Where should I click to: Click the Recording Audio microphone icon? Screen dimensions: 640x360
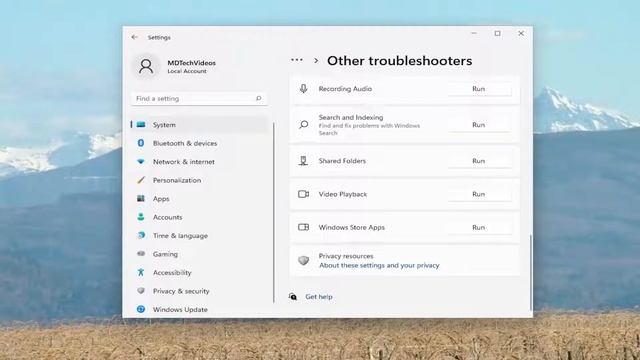point(303,89)
